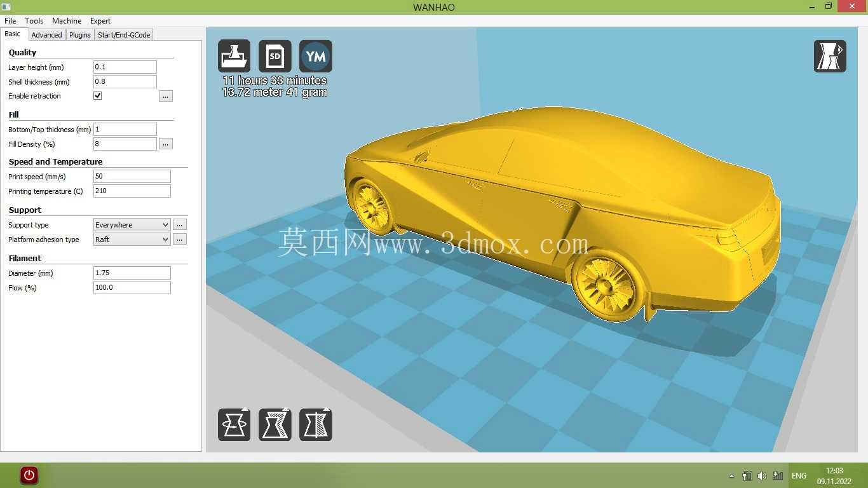The height and width of the screenshot is (488, 868).
Task: Click the Shell thickness input field
Action: pos(125,82)
